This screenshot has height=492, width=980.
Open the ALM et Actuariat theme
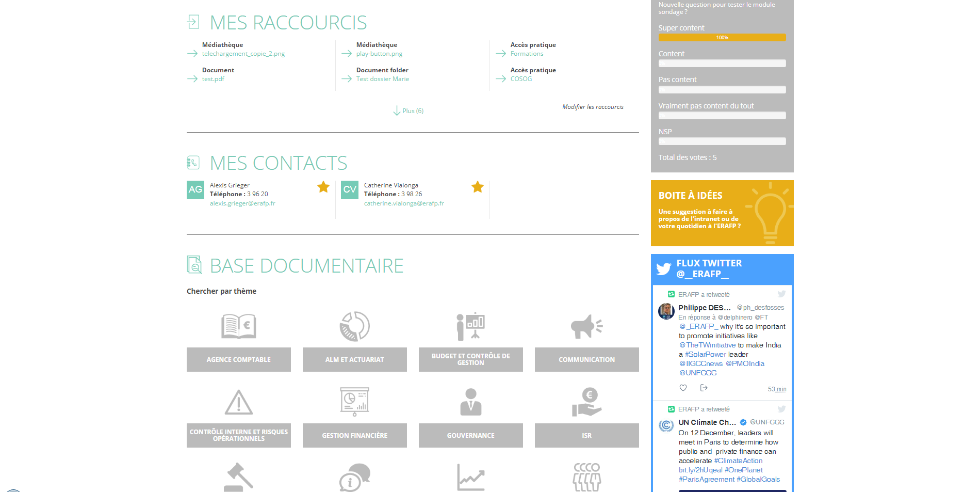355,359
